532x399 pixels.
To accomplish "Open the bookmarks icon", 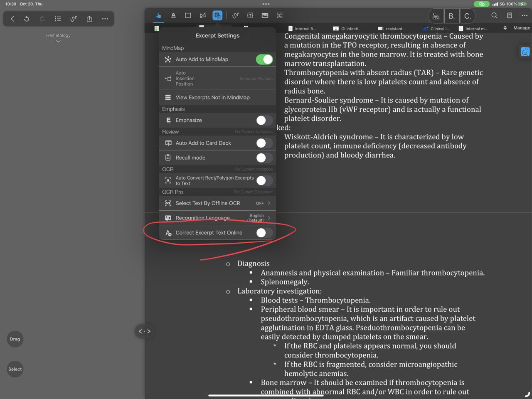I will click(510, 15).
